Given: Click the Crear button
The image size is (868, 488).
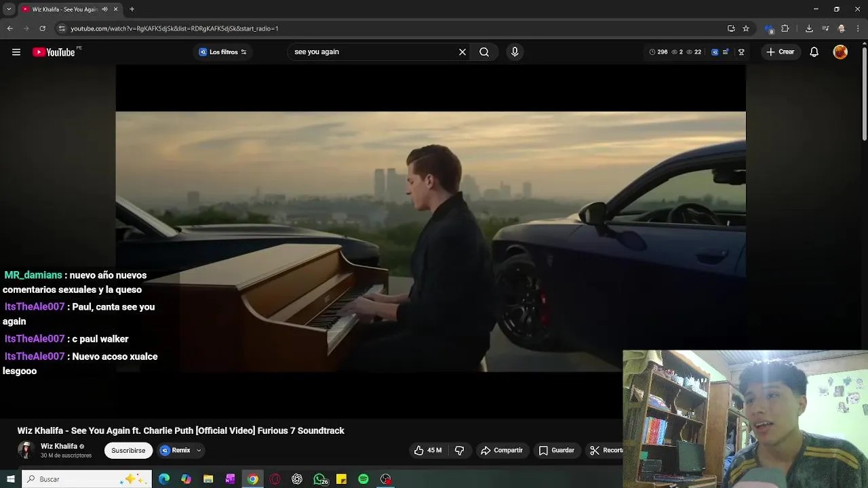Looking at the screenshot, I should [x=780, y=52].
